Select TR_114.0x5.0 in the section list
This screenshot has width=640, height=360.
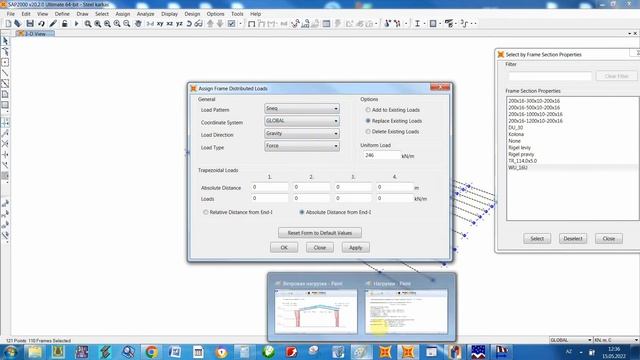click(x=522, y=161)
